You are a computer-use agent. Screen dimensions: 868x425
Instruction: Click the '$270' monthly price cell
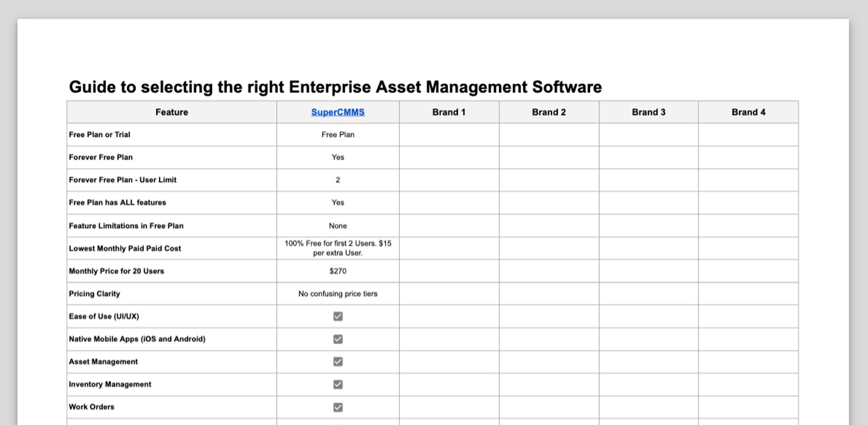(338, 271)
